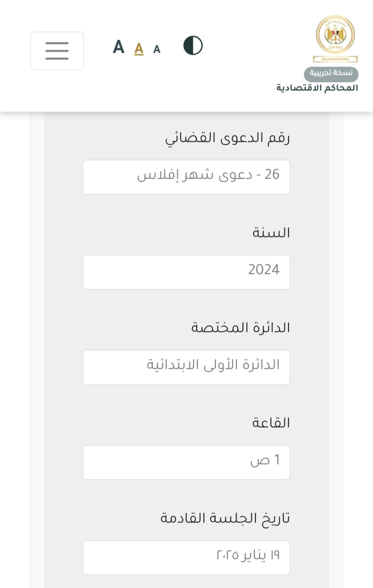Select the الدائرة الأولى الابتدائية field
The height and width of the screenshot is (588, 373).
186,367
